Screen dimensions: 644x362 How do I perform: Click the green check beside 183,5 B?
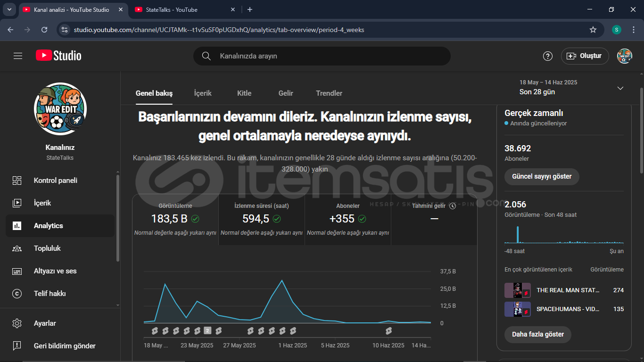pyautogui.click(x=195, y=219)
